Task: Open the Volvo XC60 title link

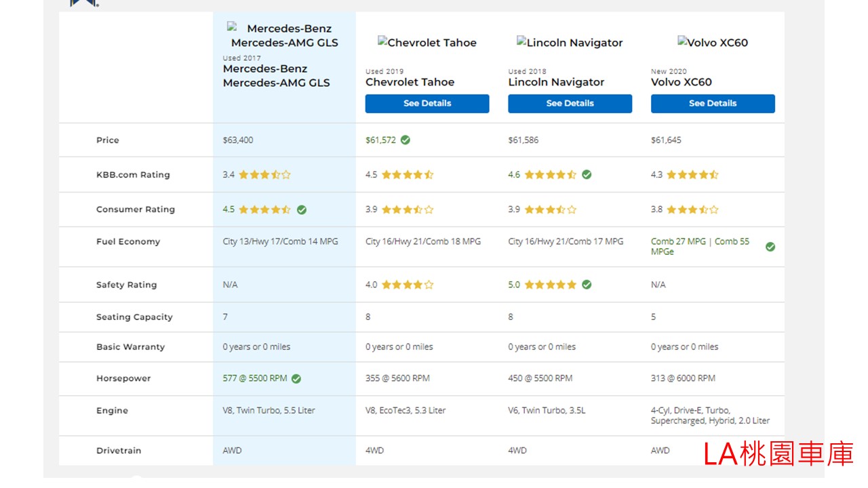Action: (x=682, y=82)
